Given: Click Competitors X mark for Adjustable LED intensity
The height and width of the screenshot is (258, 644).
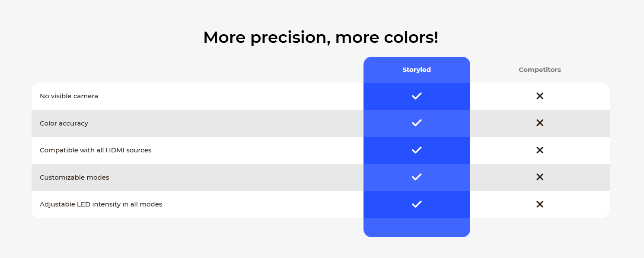Looking at the screenshot, I should click(540, 204).
